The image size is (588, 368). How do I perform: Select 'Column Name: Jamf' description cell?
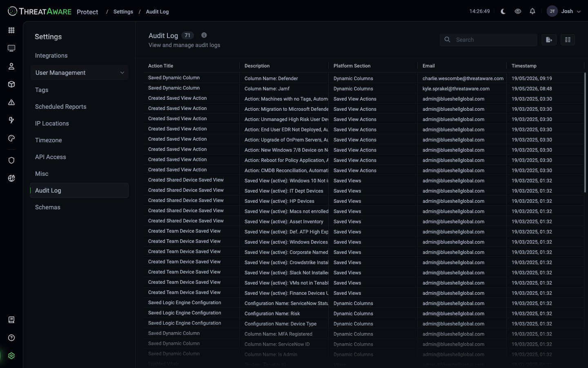click(284, 89)
